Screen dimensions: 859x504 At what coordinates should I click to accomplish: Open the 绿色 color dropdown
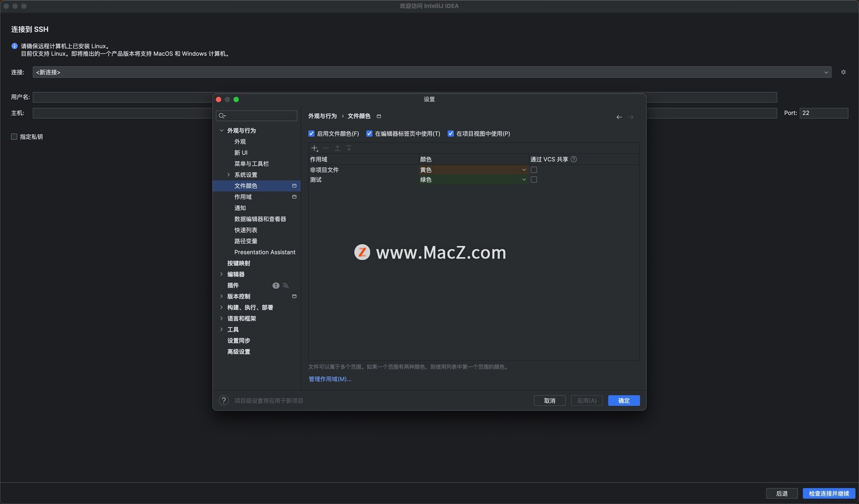473,180
